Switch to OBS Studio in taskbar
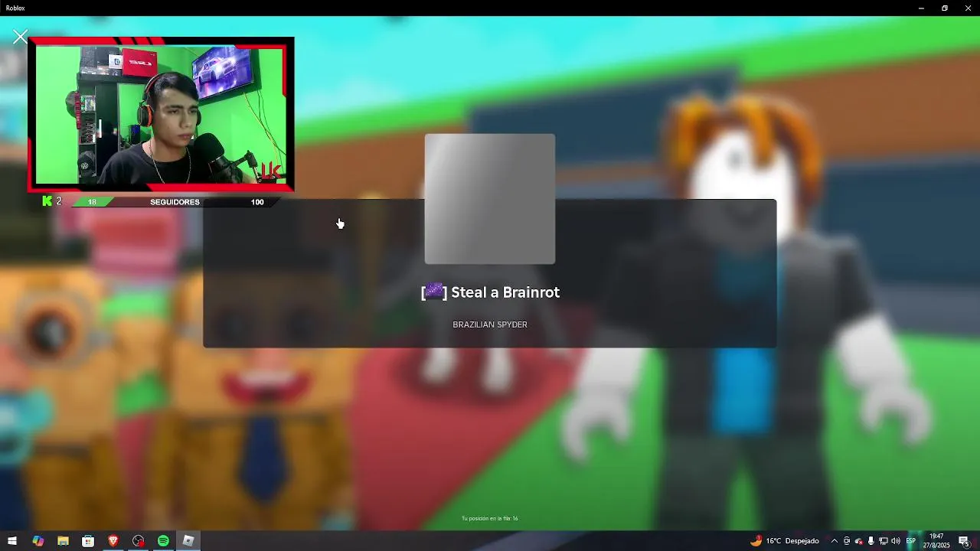Image resolution: width=980 pixels, height=551 pixels. [x=138, y=541]
